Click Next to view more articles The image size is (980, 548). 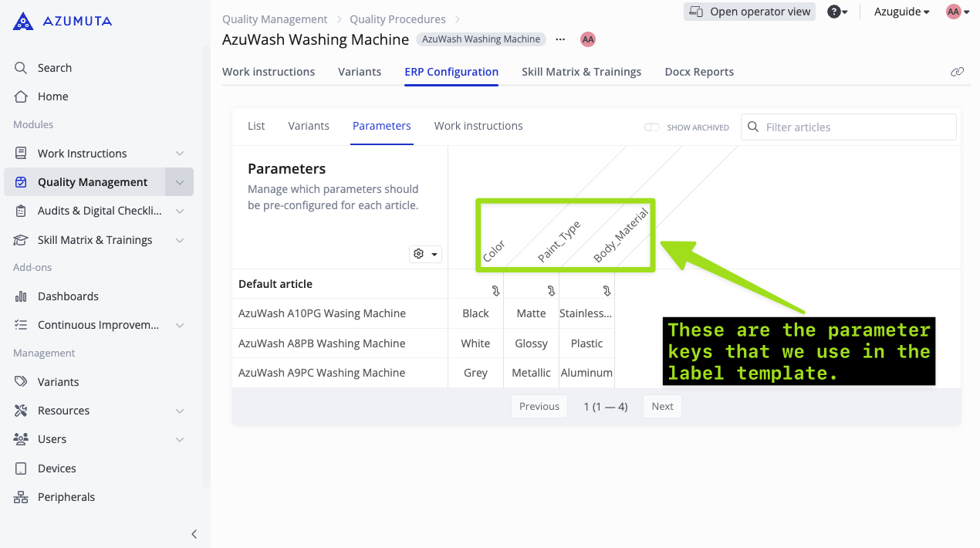pyautogui.click(x=662, y=405)
